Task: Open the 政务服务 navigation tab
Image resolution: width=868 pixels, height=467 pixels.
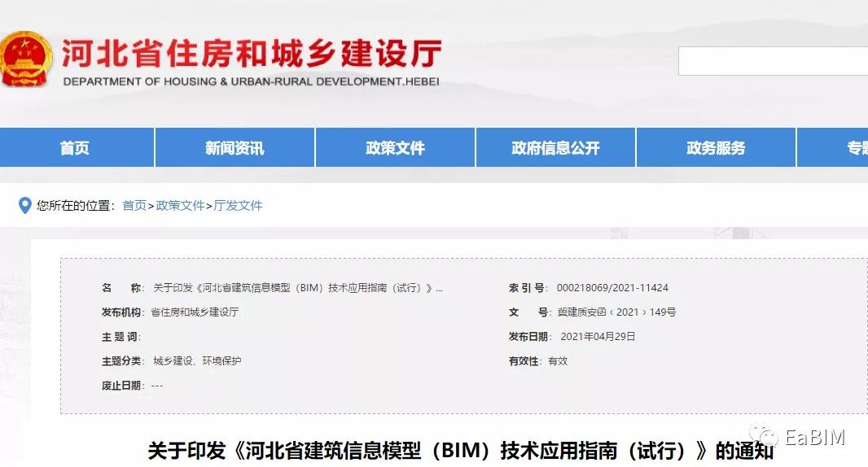Action: [x=716, y=147]
